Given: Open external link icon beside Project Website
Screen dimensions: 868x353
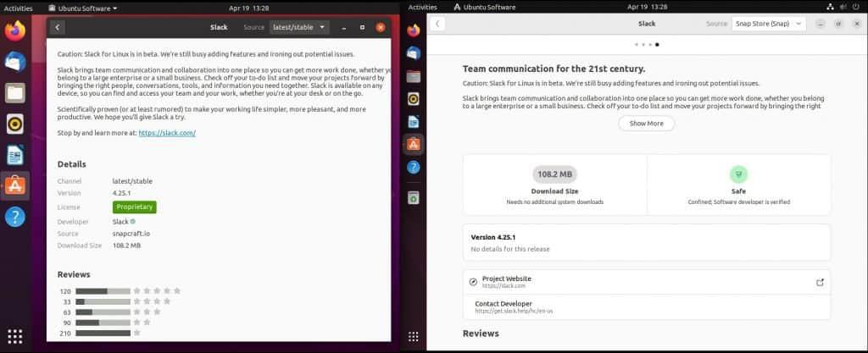Looking at the screenshot, I should [x=820, y=283].
